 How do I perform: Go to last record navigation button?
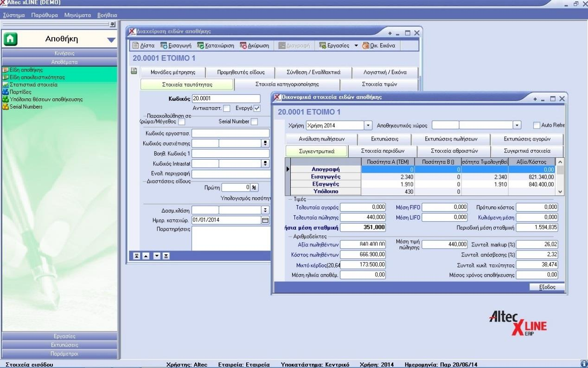tap(166, 256)
